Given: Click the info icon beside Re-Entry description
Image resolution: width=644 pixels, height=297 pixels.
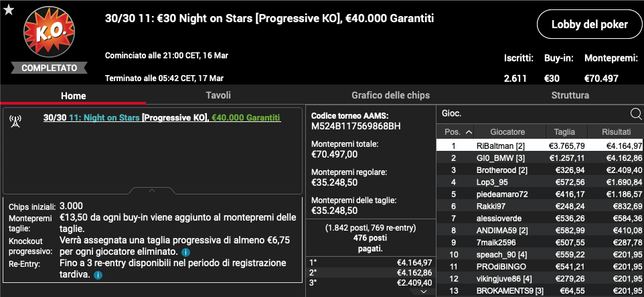Looking at the screenshot, I should pyautogui.click(x=98, y=275).
